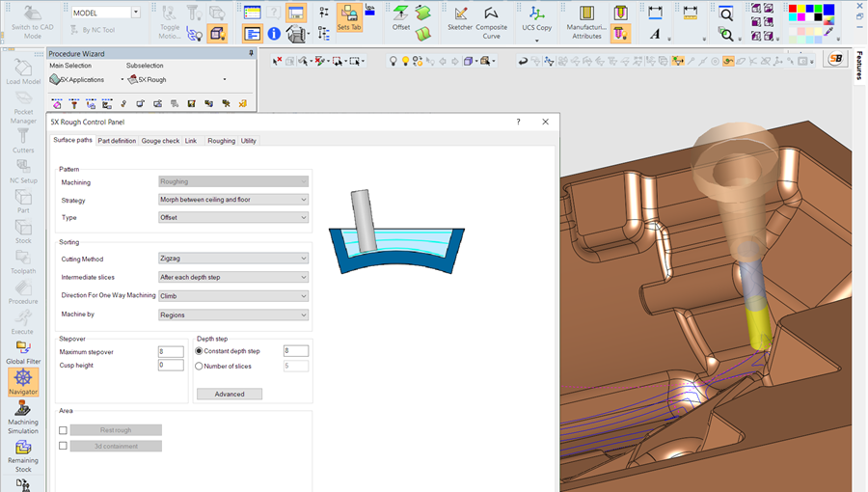The height and width of the screenshot is (492, 868).
Task: Enable the Rest rough checkbox
Action: (x=63, y=430)
